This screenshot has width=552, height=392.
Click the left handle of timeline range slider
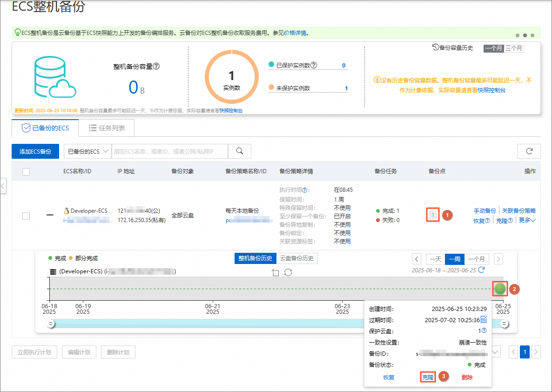[51, 324]
